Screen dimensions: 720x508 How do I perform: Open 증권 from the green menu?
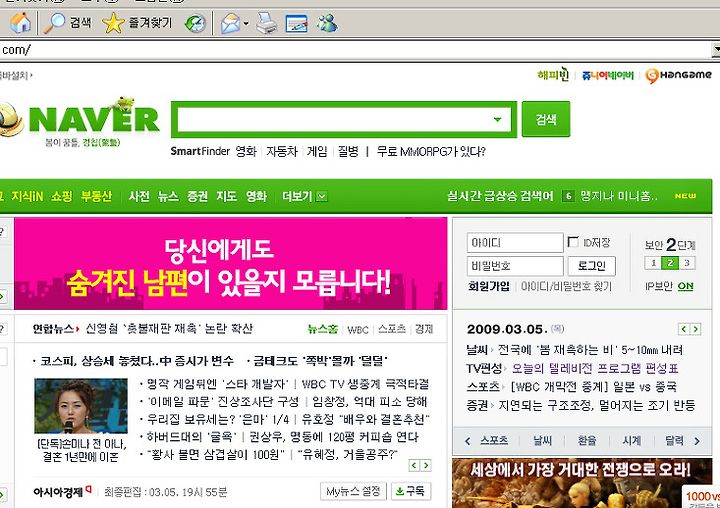click(x=197, y=196)
